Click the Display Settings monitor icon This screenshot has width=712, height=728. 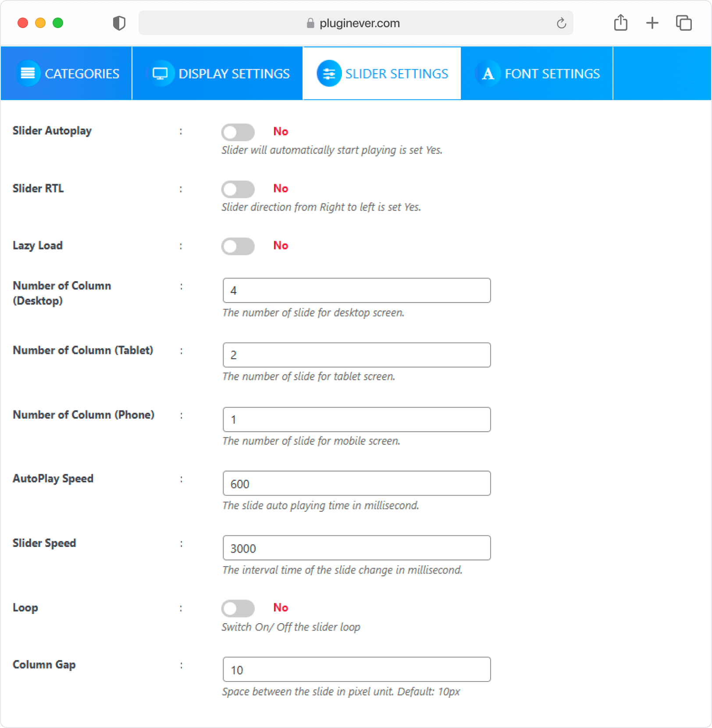[160, 73]
